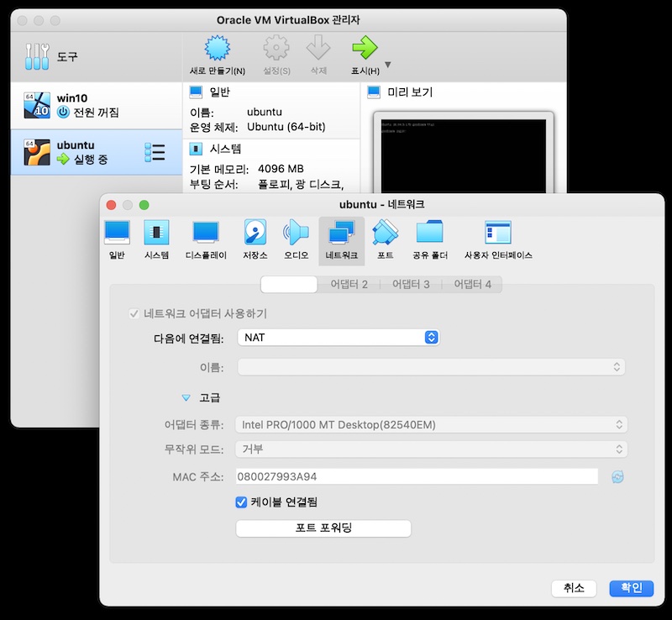Select the first adapter tab
672x620 pixels.
(289, 284)
